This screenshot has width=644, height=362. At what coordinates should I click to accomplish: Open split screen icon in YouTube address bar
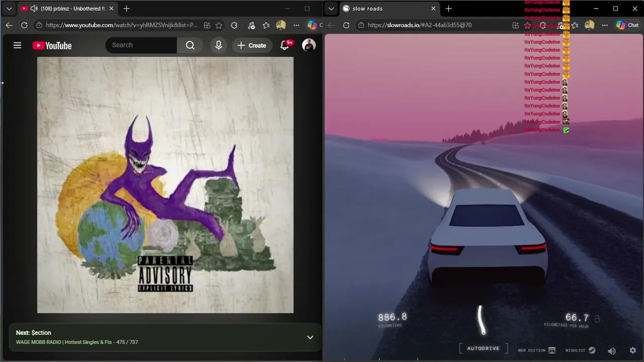[207, 25]
